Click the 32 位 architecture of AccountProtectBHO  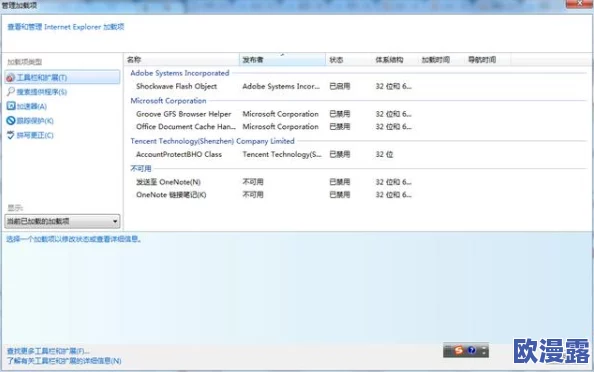384,154
